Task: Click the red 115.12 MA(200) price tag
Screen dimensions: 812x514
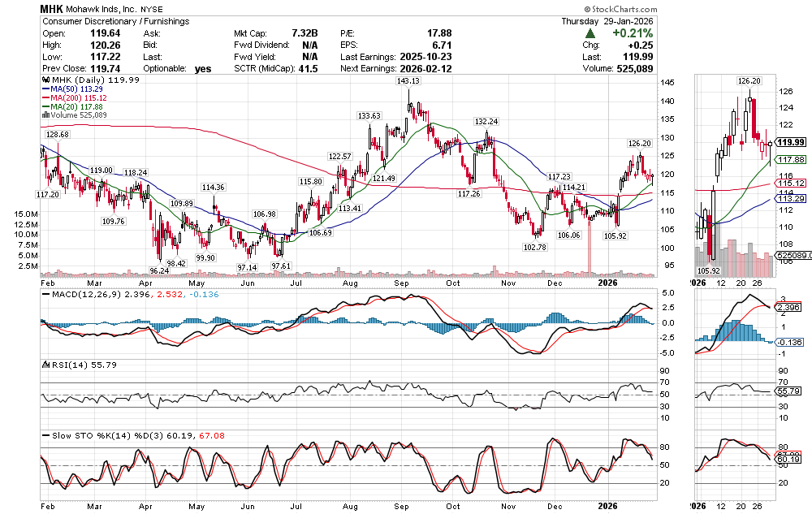Action: (x=790, y=184)
